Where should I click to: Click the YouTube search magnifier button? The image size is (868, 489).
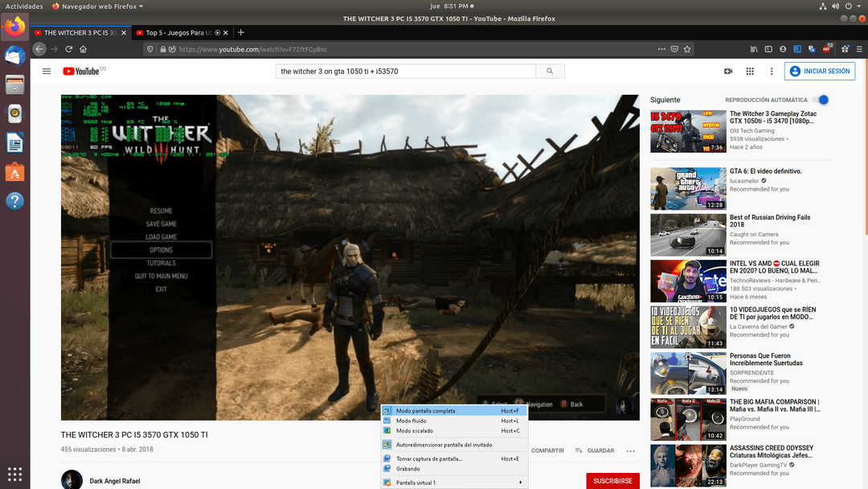(550, 72)
